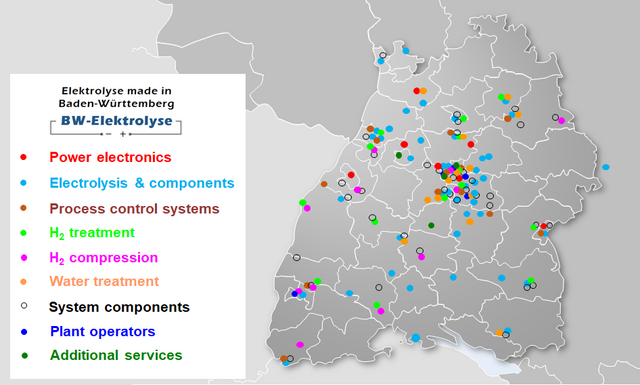
Task: Click the Electrolysis & components legend label
Action: pyautogui.click(x=142, y=183)
